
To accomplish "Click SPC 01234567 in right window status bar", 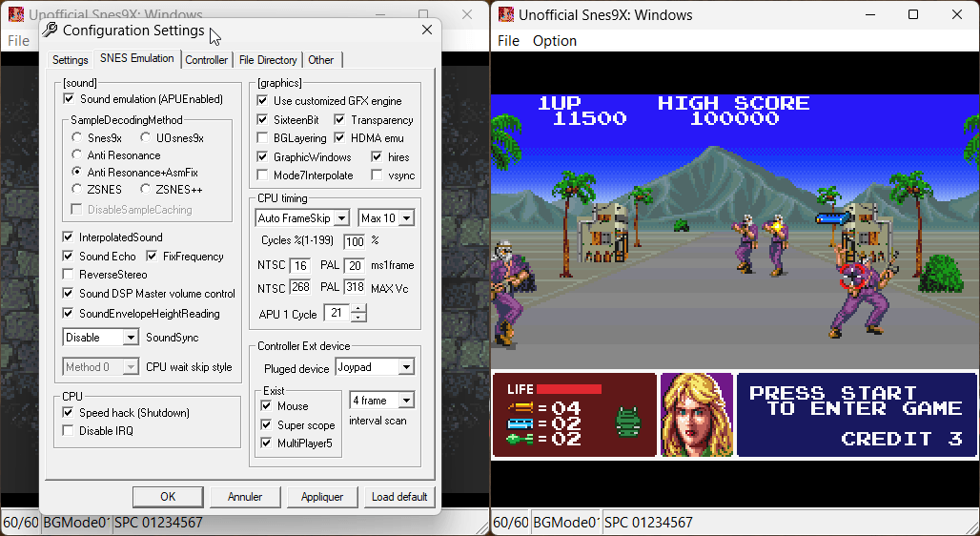I will (649, 523).
